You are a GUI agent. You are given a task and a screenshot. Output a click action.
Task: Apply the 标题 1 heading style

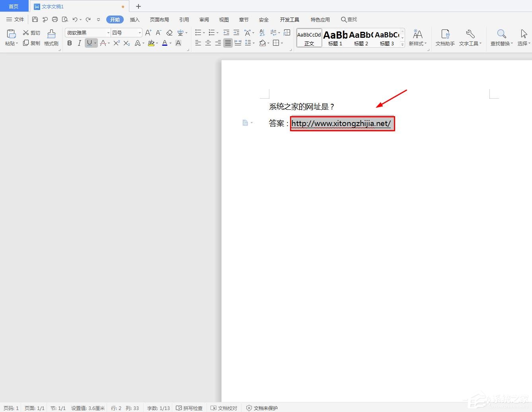(x=335, y=38)
